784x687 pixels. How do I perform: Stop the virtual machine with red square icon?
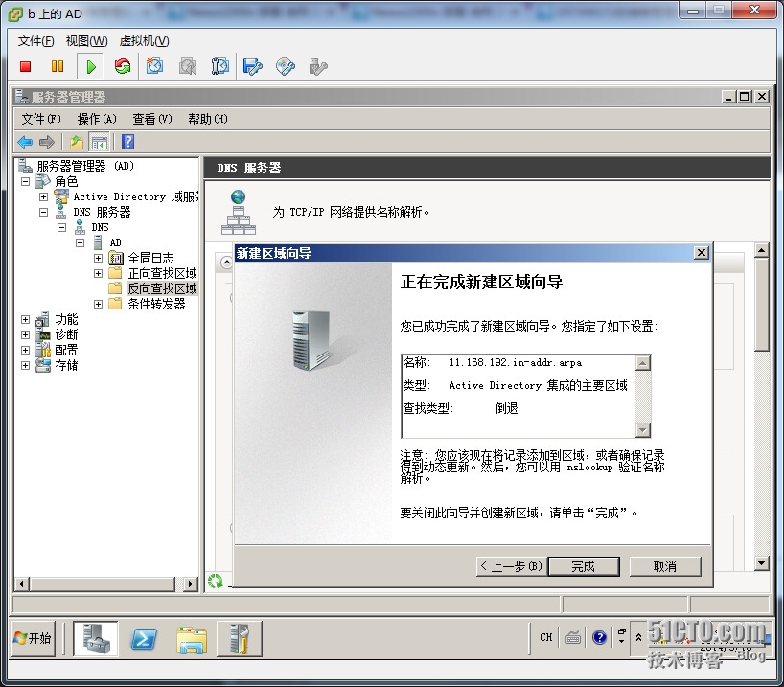pos(26,66)
